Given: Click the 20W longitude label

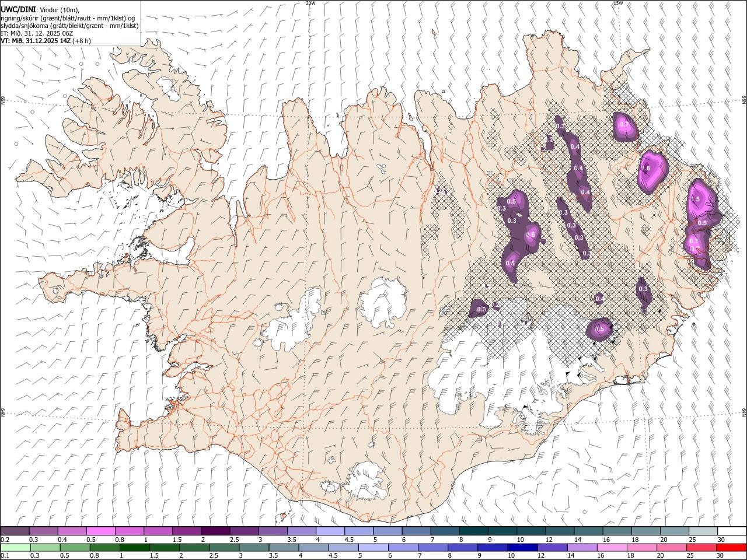Looking at the screenshot, I should coord(311,3).
